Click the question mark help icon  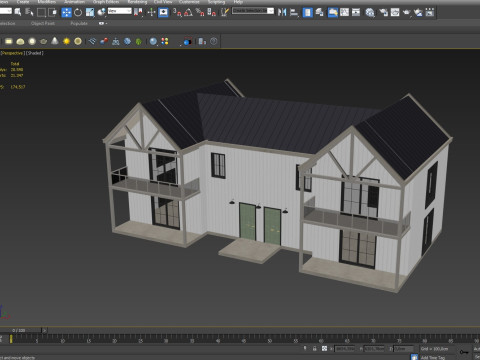[x=214, y=41]
